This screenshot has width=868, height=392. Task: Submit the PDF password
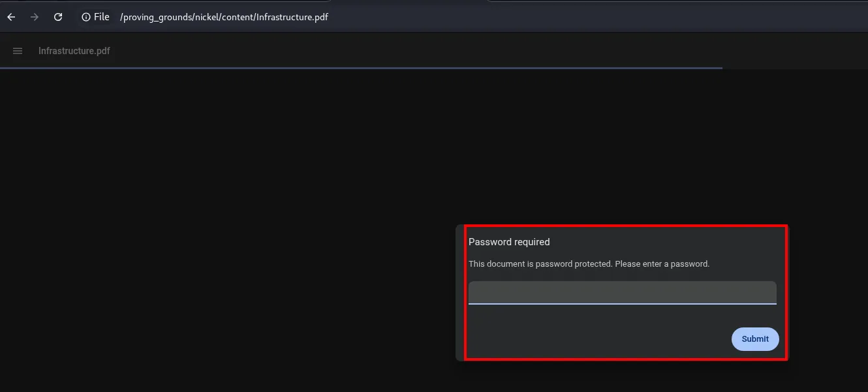point(755,339)
